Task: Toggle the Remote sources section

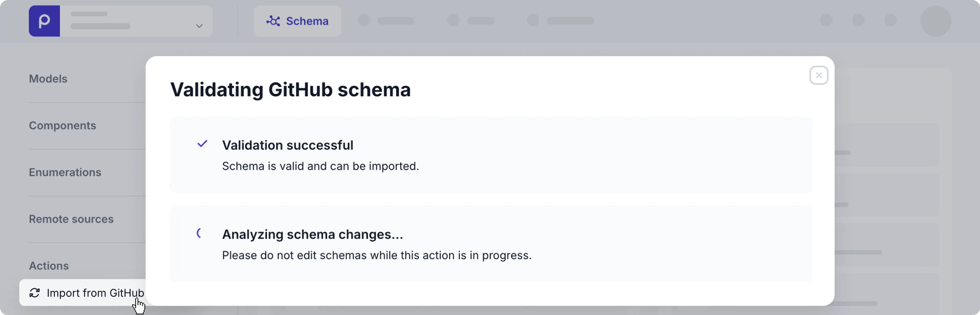Action: coord(71,219)
